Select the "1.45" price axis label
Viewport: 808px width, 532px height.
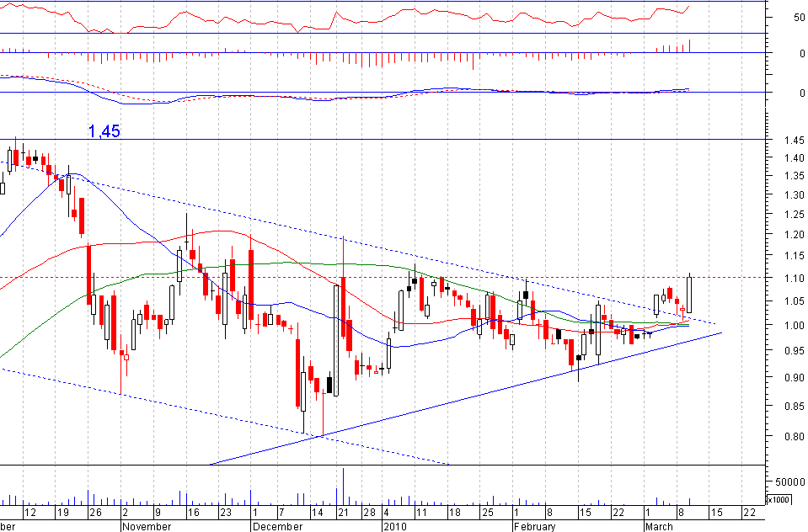[x=794, y=140]
